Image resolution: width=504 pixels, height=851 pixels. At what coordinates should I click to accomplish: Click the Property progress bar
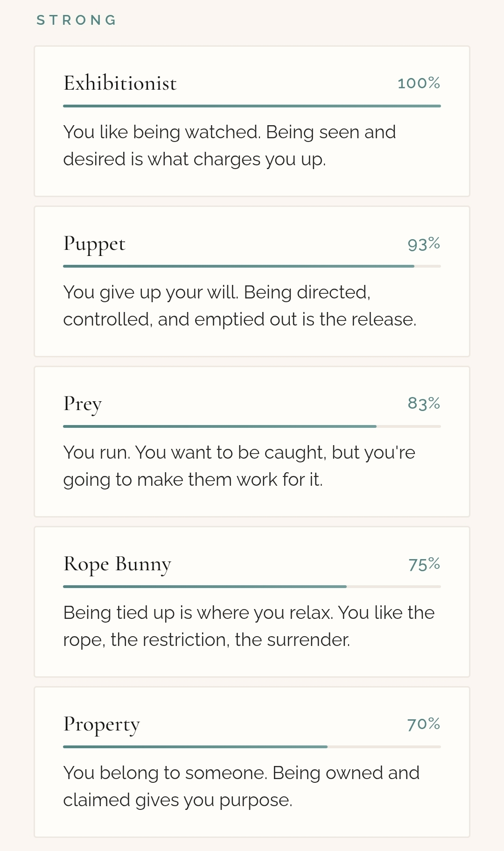point(252,747)
